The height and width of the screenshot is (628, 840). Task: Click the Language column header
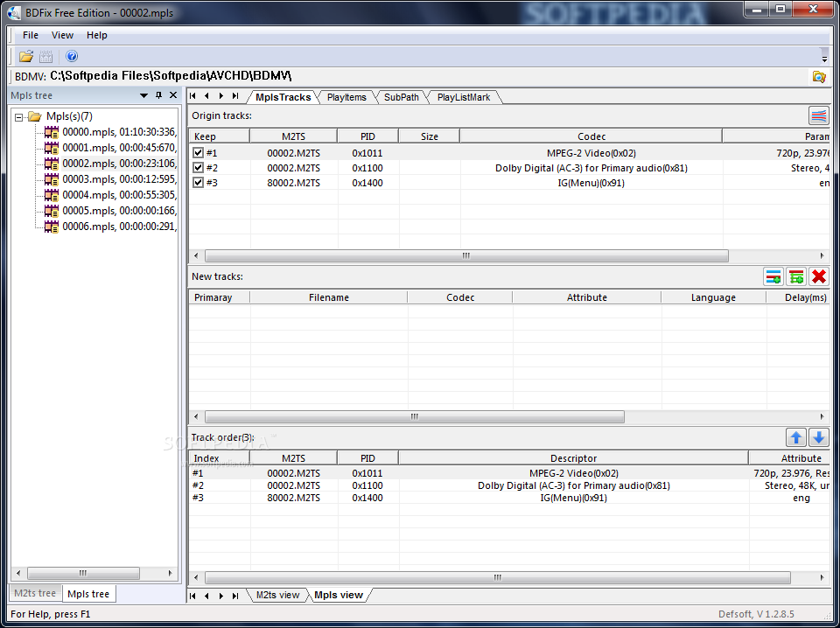point(713,297)
